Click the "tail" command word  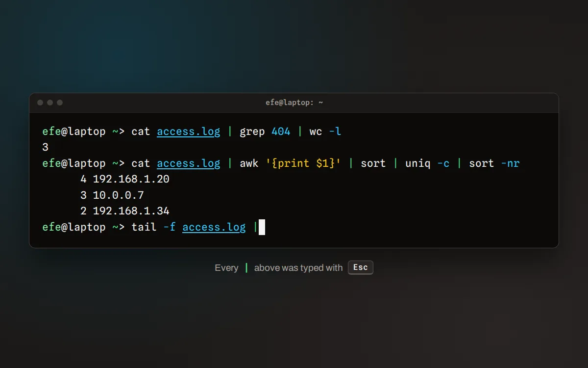coord(144,227)
